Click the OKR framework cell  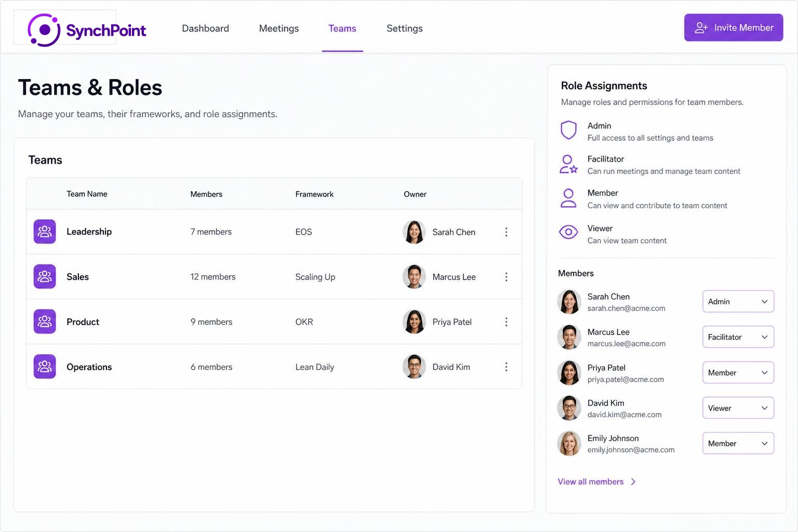[304, 322]
